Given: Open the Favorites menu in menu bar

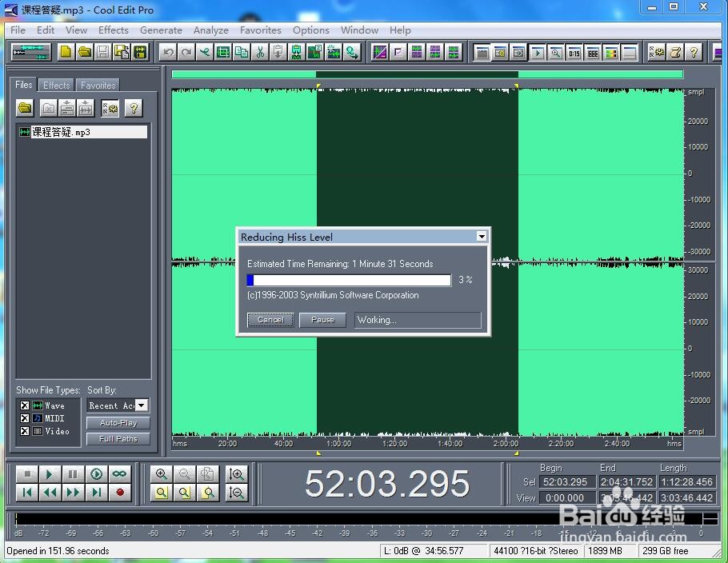Looking at the screenshot, I should pos(261,30).
